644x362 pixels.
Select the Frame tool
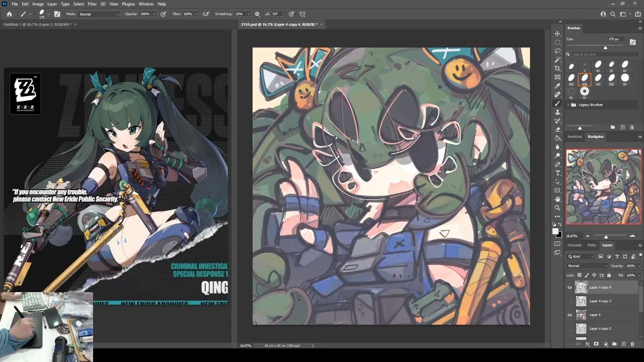[557, 77]
